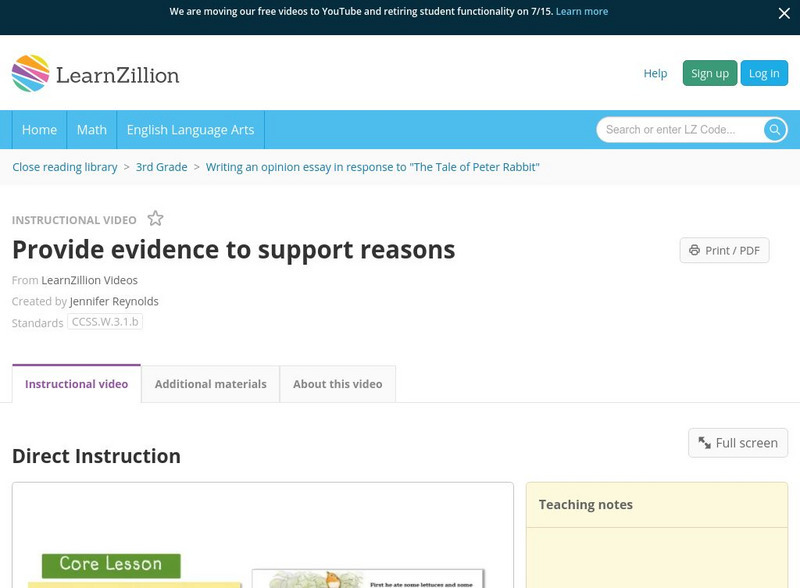The width and height of the screenshot is (800, 588).
Task: Click the LearnZillion rainbow logo
Action: coord(29,72)
